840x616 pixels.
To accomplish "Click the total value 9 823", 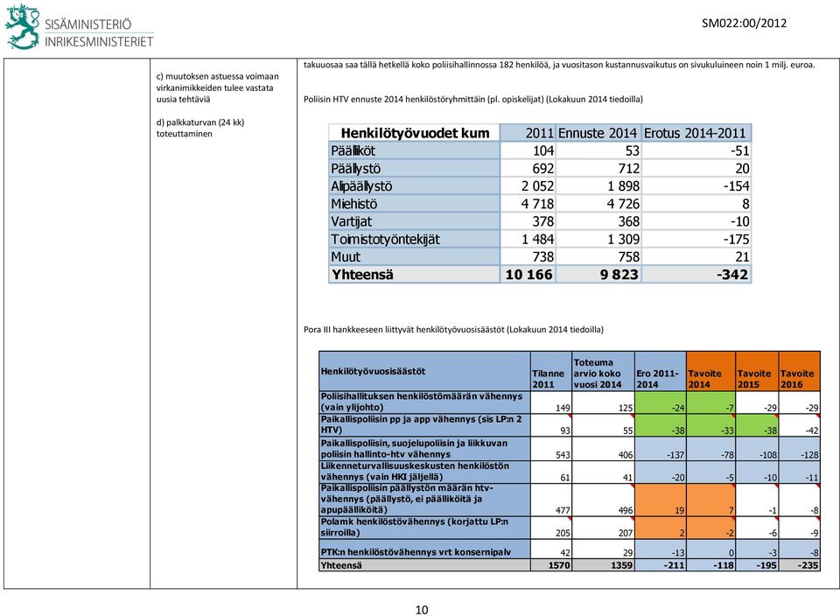I will point(619,275).
